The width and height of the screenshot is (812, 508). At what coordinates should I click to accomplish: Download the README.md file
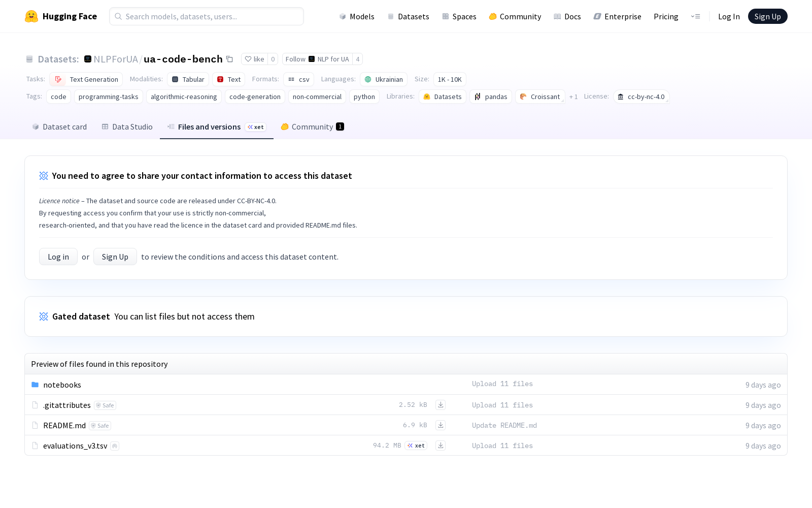(441, 425)
